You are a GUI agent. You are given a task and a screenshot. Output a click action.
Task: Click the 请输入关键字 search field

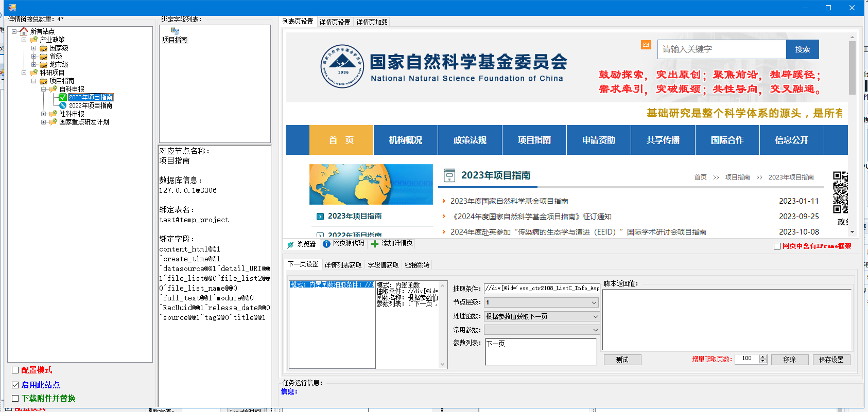[722, 49]
